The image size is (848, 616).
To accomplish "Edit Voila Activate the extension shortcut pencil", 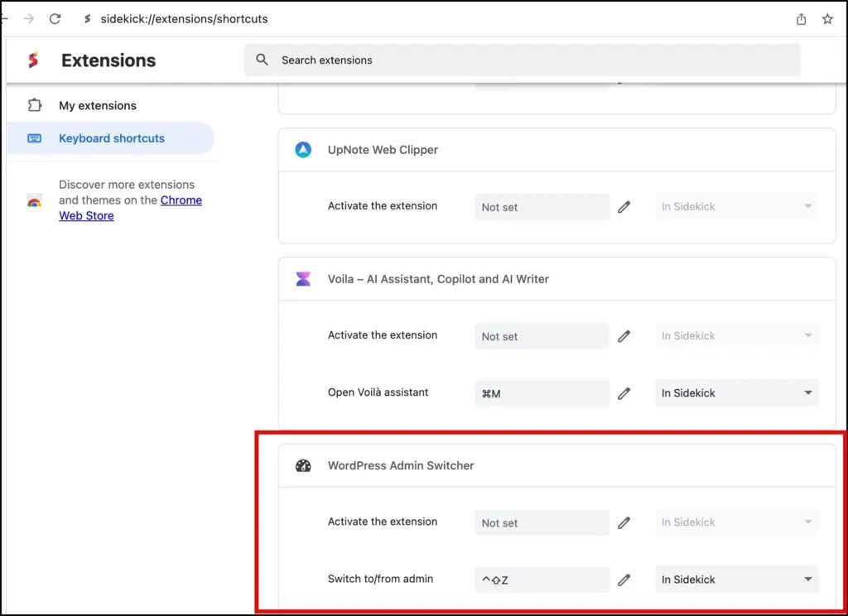I will [624, 336].
